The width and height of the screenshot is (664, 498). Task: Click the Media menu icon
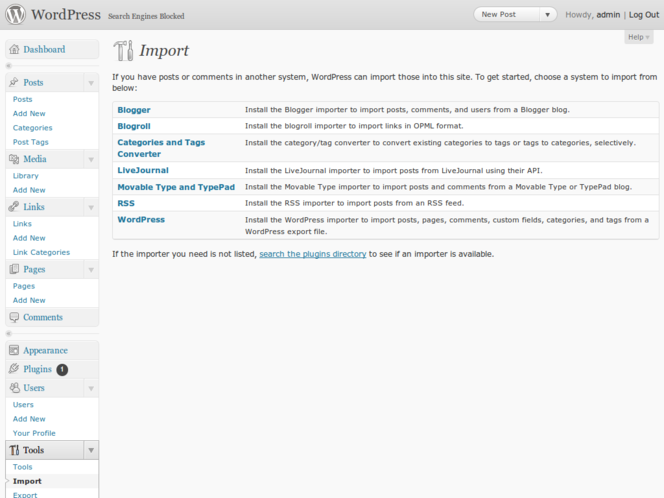click(x=14, y=160)
